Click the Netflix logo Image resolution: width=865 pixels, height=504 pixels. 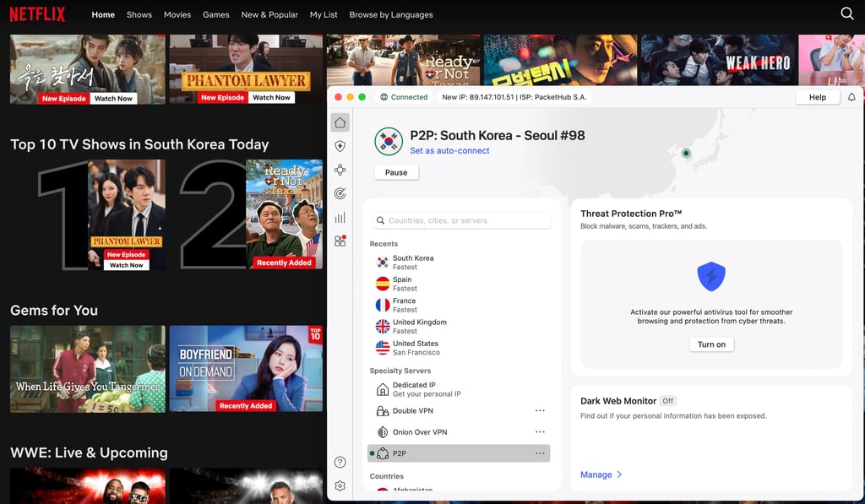[37, 14]
